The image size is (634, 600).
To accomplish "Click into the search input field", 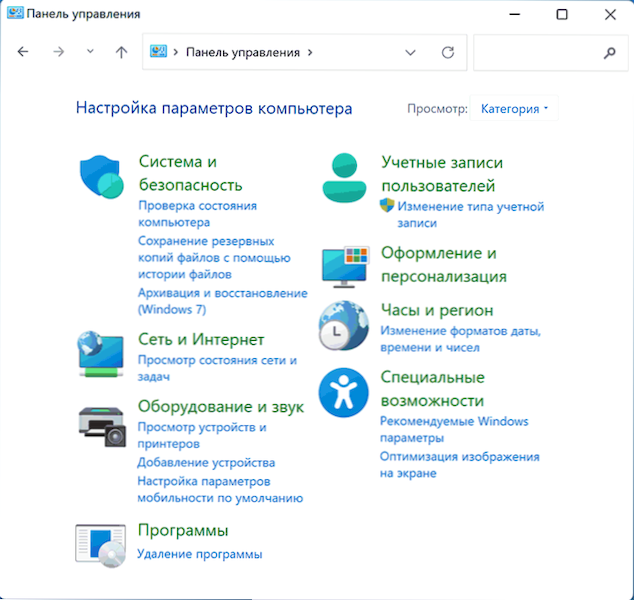I will click(551, 53).
